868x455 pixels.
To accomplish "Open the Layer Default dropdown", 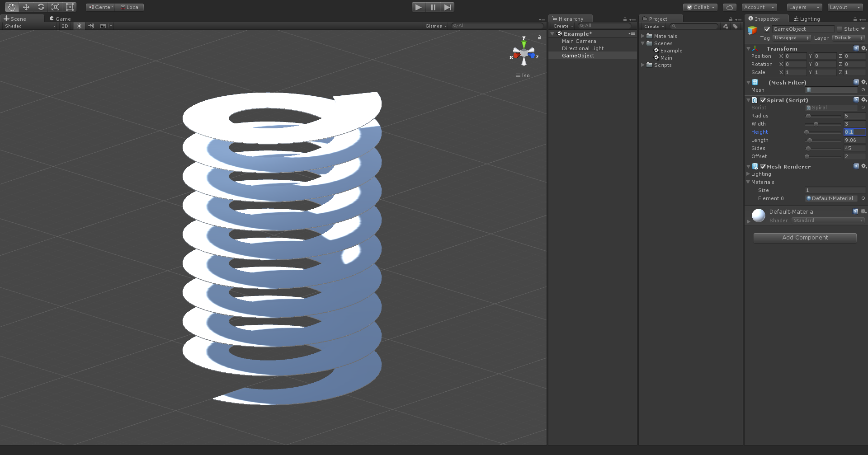I will coord(849,38).
